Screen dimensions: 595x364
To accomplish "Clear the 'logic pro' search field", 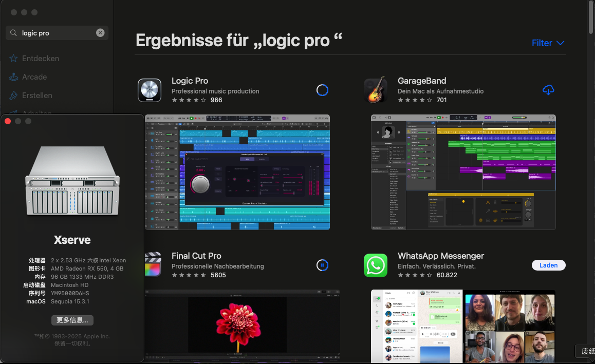I will 100,33.
